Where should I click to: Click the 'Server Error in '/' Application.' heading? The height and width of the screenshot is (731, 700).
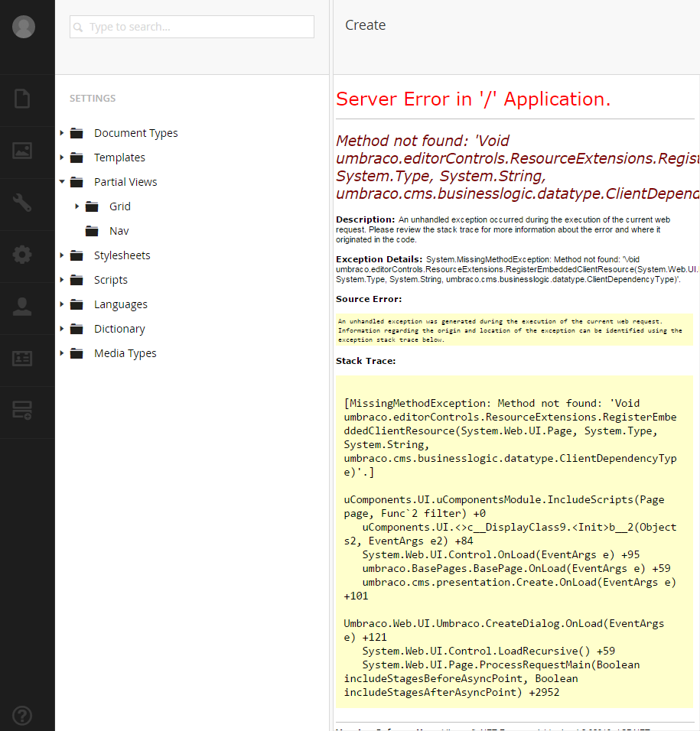tap(473, 99)
